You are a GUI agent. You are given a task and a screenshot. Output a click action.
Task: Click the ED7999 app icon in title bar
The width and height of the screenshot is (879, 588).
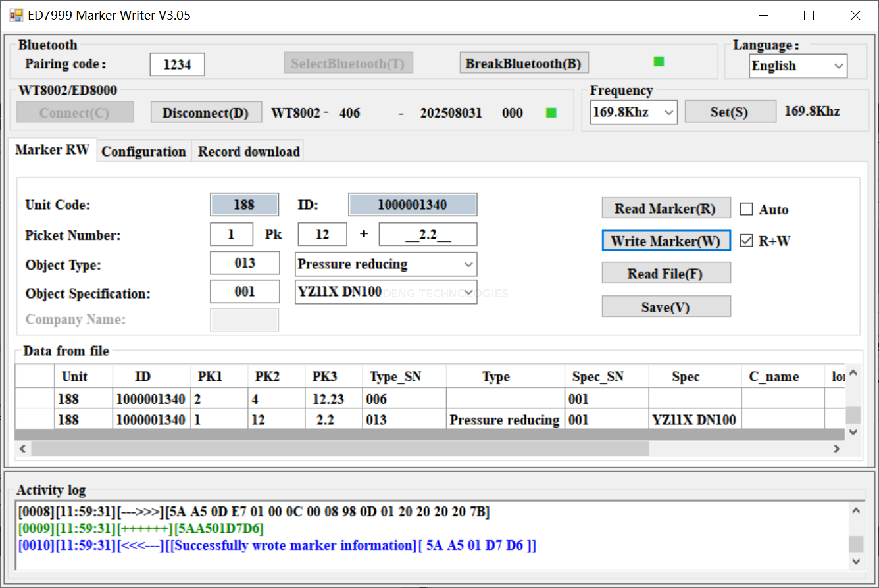click(16, 15)
